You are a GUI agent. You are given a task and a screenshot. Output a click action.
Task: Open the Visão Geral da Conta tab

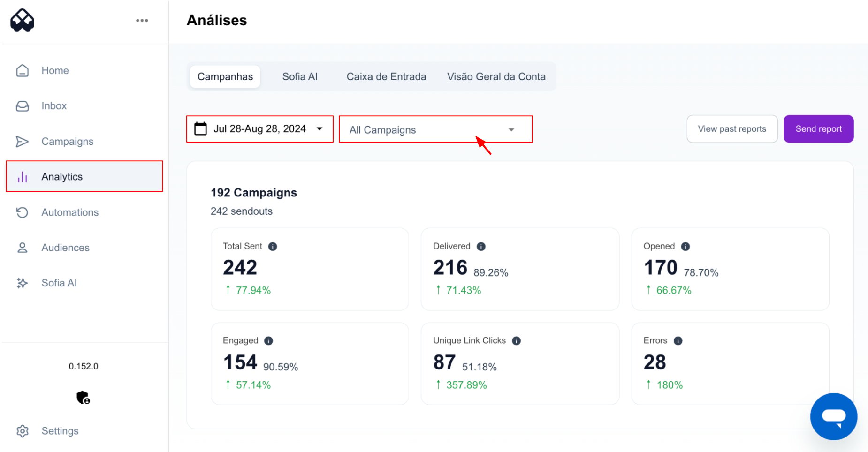496,76
